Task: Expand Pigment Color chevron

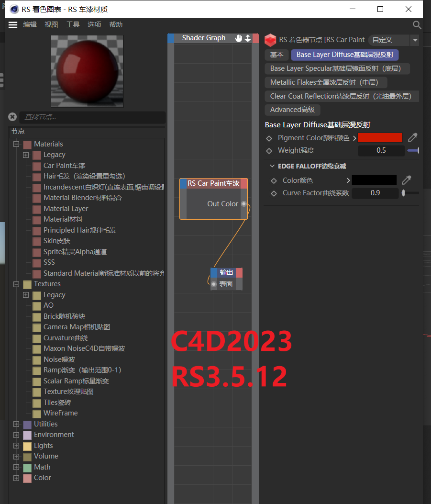Action: click(x=354, y=138)
